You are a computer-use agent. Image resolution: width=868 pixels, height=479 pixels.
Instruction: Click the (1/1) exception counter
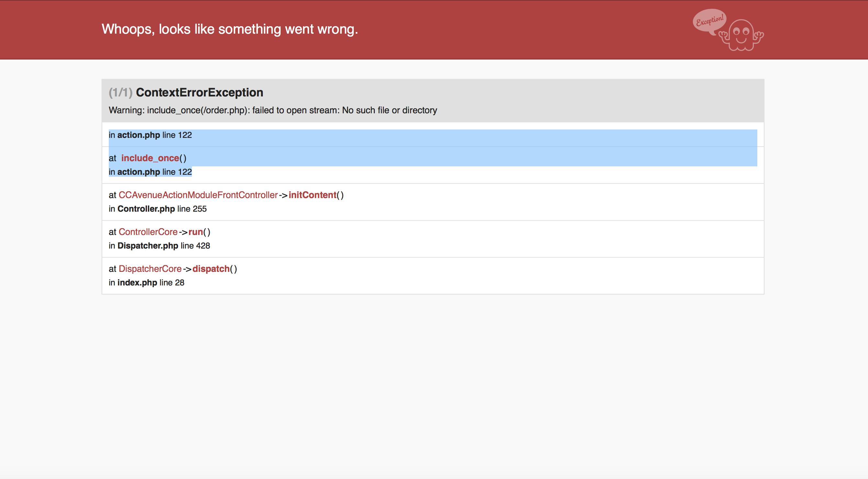pos(120,92)
